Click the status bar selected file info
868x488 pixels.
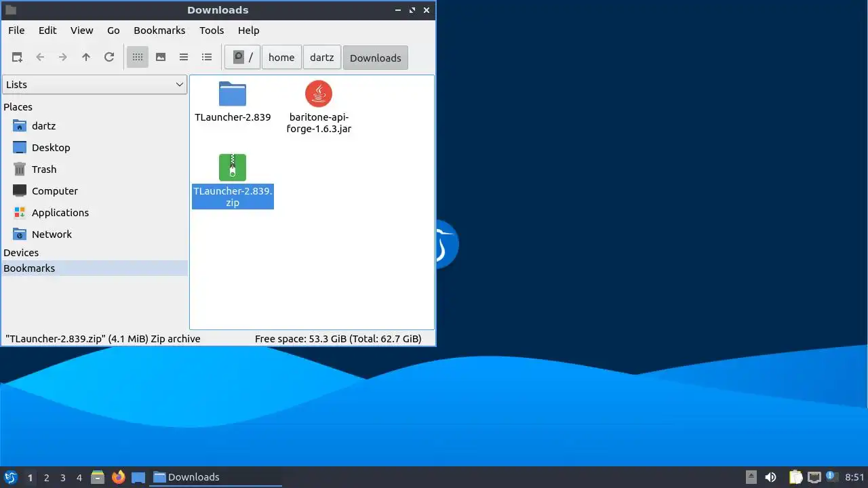tap(103, 339)
